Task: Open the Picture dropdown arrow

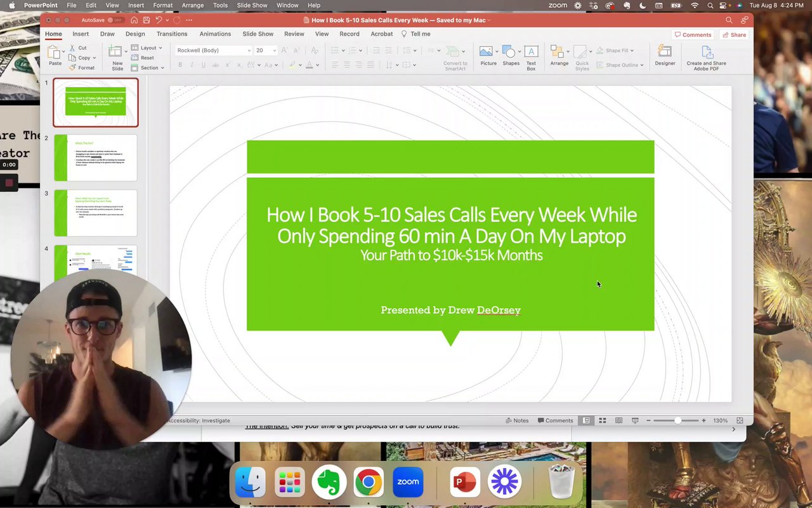Action: coord(497,51)
